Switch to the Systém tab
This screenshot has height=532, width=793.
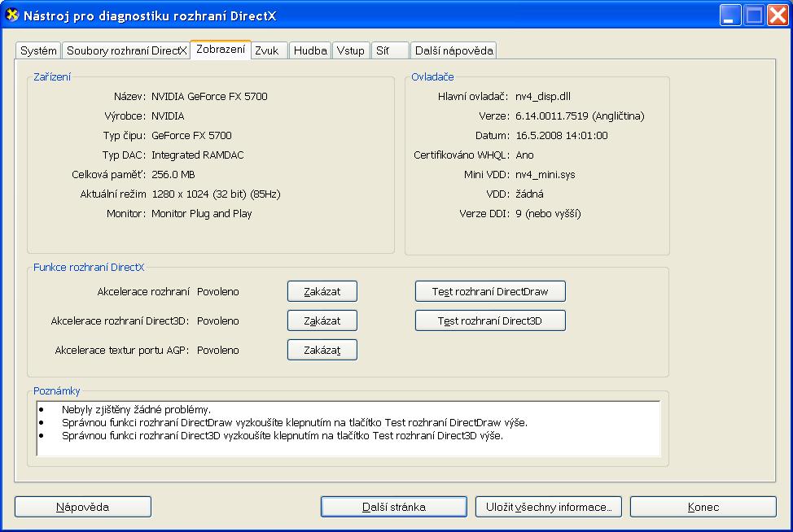[38, 50]
